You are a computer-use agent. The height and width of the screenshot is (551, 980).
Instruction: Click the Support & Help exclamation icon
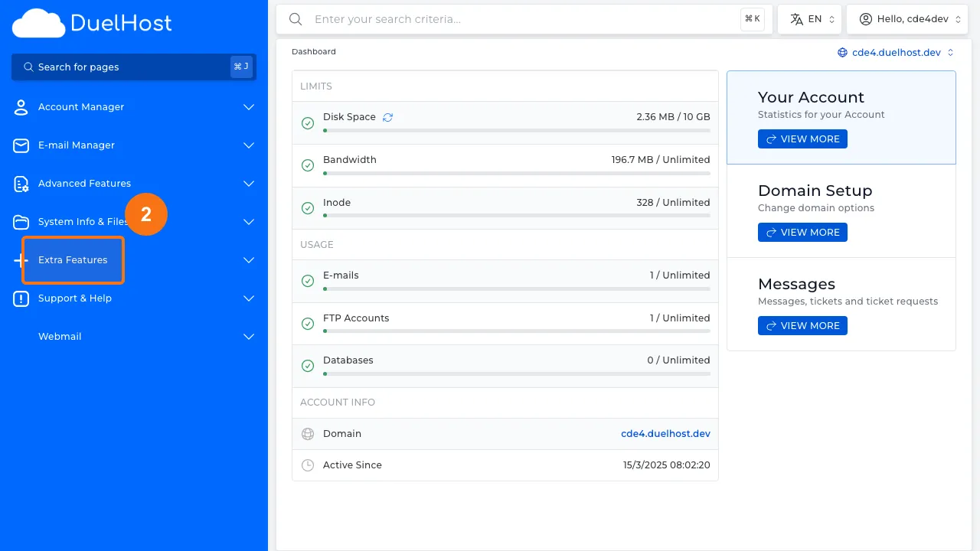click(21, 298)
